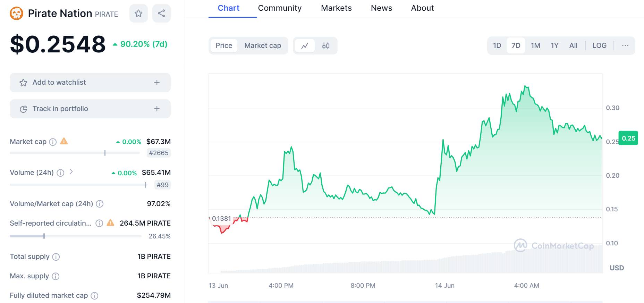Screen dimensions: 644x303
Task: Click the star icon beside Add to watchlist
Action: 23,83
